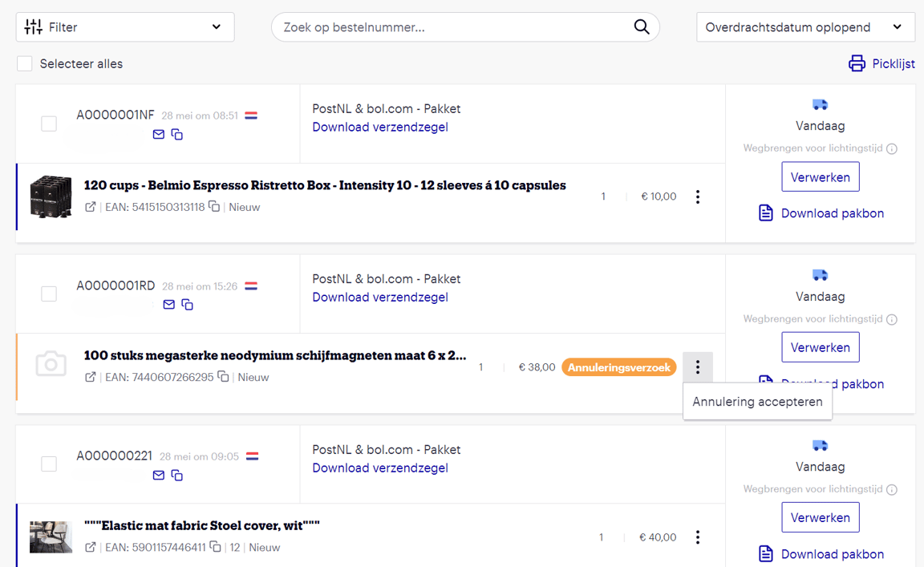Click the search magnifier icon
The height and width of the screenshot is (567, 924).
(641, 27)
